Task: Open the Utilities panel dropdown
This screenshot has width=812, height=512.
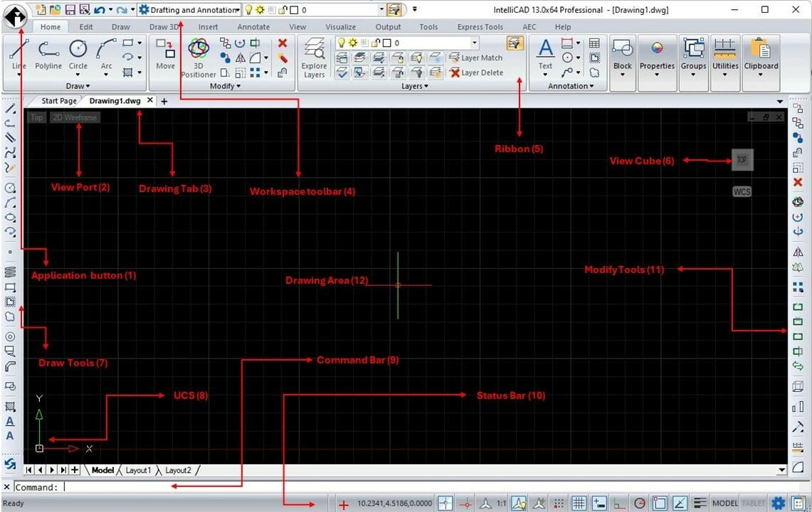Action: click(725, 63)
